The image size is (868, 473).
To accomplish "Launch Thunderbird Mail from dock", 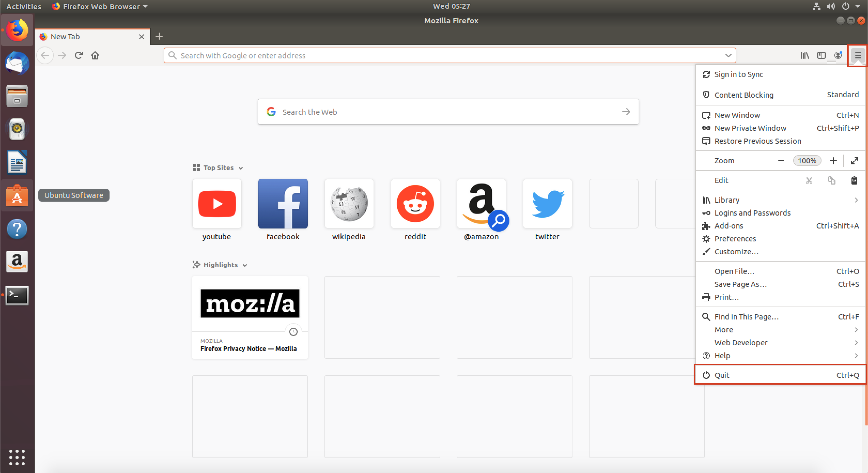I will tap(17, 63).
